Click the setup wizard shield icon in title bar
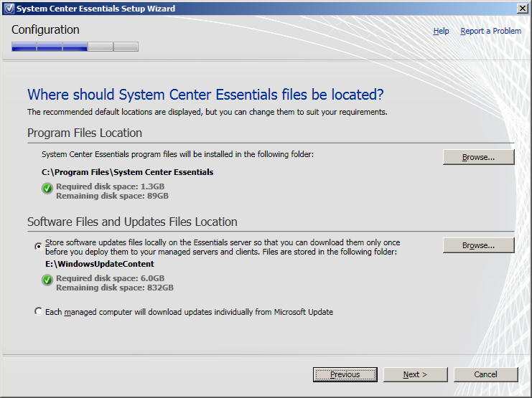This screenshot has width=532, height=398. (8, 9)
